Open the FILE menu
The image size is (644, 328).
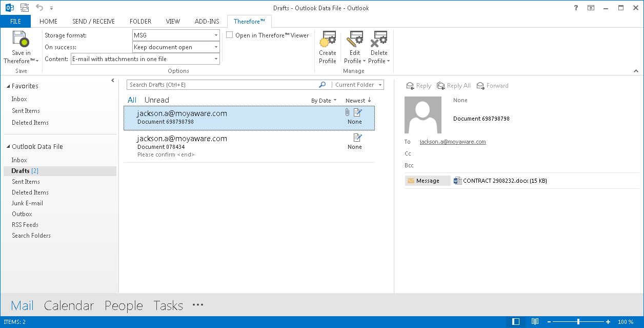pos(15,21)
